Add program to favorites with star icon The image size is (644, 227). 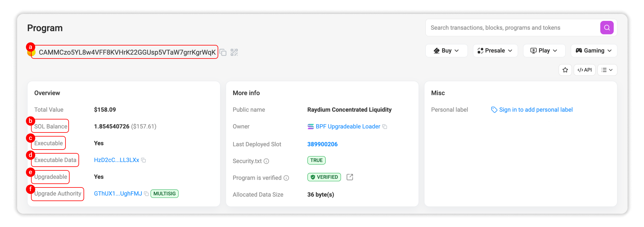coord(565,70)
